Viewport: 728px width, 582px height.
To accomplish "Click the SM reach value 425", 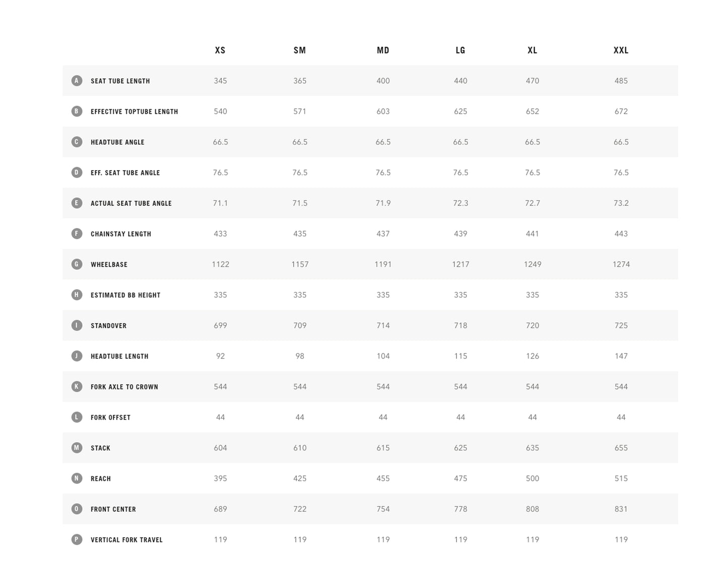I will point(300,478).
